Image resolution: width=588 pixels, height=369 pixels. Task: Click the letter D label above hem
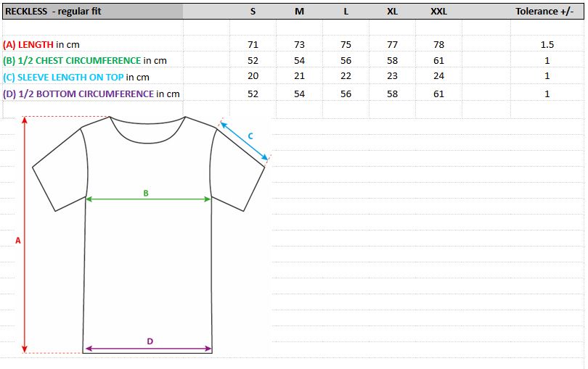150,341
